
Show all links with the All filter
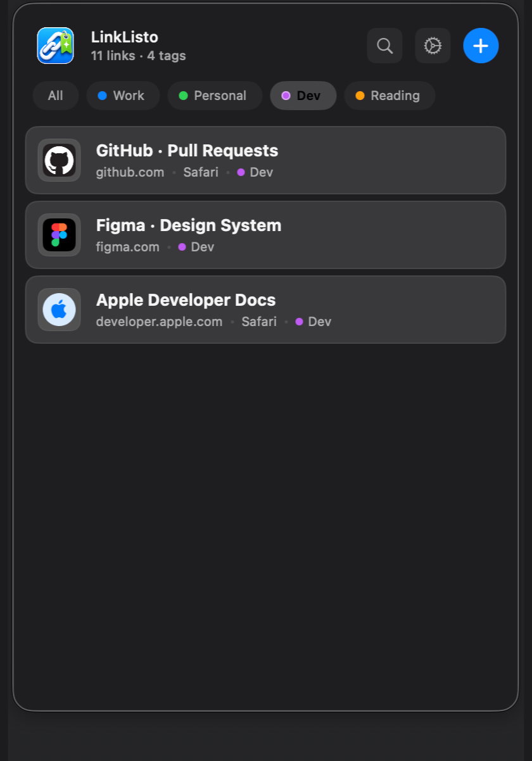pyautogui.click(x=56, y=96)
